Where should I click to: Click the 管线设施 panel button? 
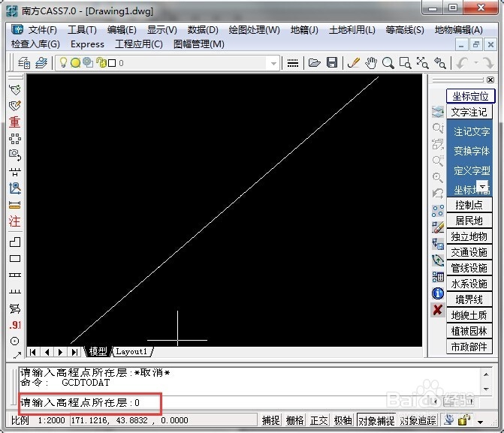[469, 268]
